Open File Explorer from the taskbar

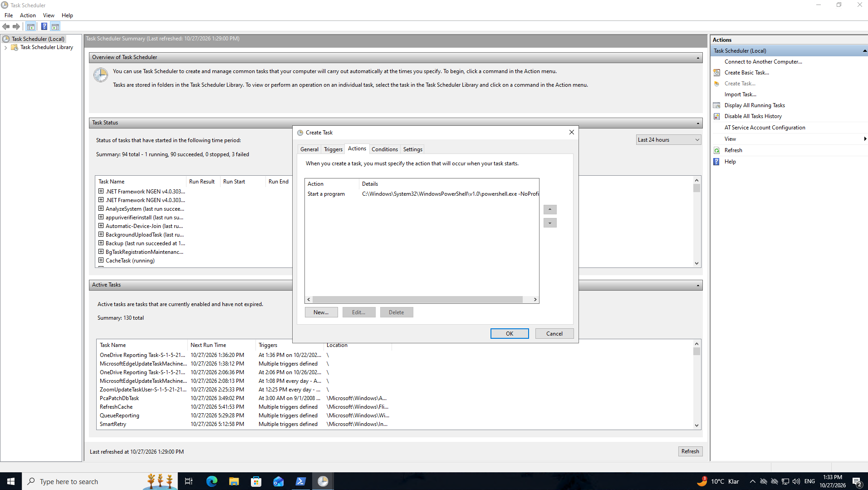click(x=234, y=481)
